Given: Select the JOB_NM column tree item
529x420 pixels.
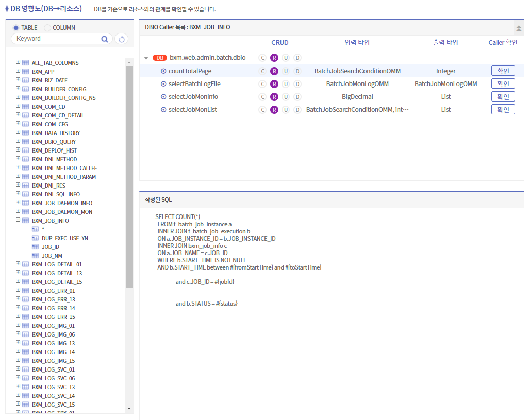Looking at the screenshot, I should point(52,256).
